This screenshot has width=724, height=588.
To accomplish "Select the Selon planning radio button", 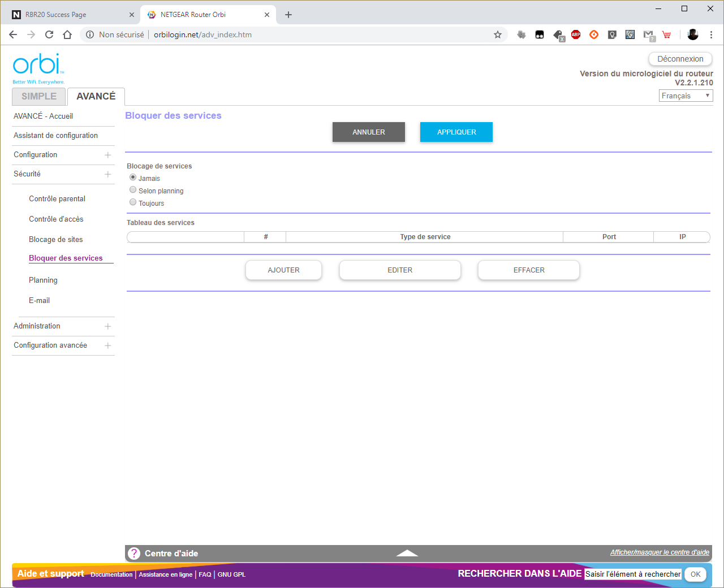I will 133,190.
